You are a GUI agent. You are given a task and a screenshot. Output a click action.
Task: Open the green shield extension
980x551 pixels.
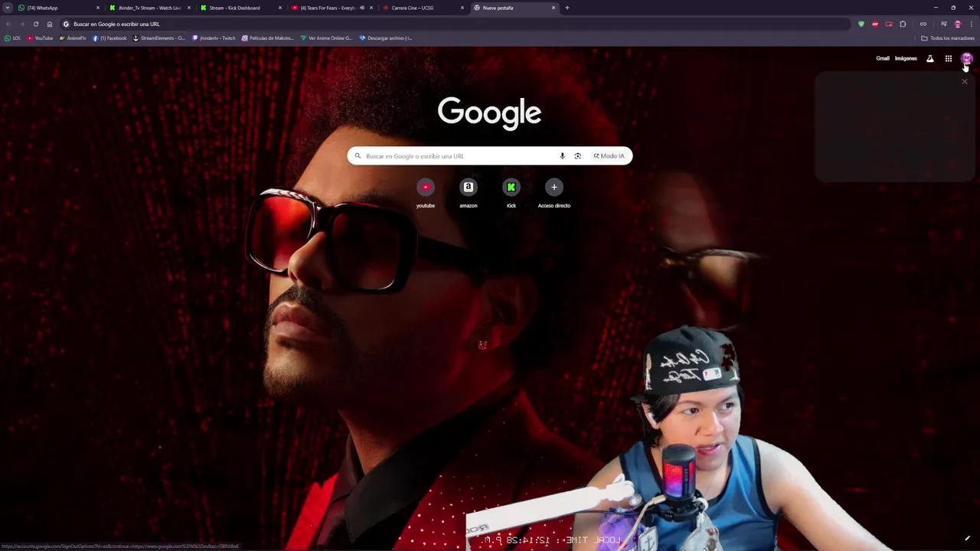coord(861,24)
